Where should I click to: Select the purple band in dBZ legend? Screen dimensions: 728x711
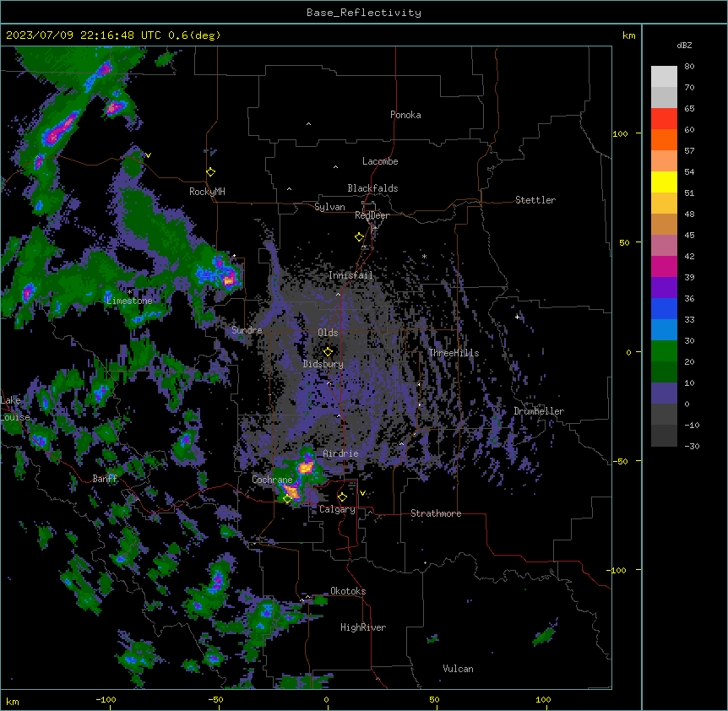click(x=664, y=288)
